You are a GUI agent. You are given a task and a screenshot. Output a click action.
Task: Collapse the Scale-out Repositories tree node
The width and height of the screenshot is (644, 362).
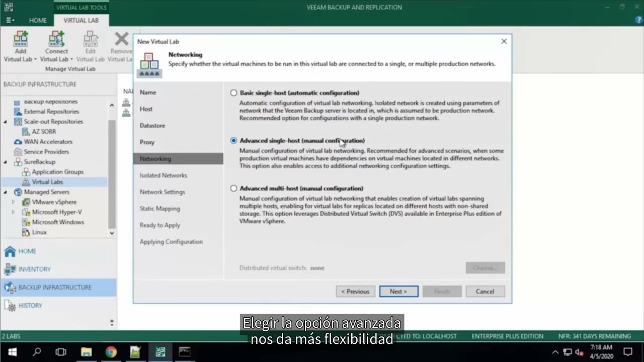6,122
